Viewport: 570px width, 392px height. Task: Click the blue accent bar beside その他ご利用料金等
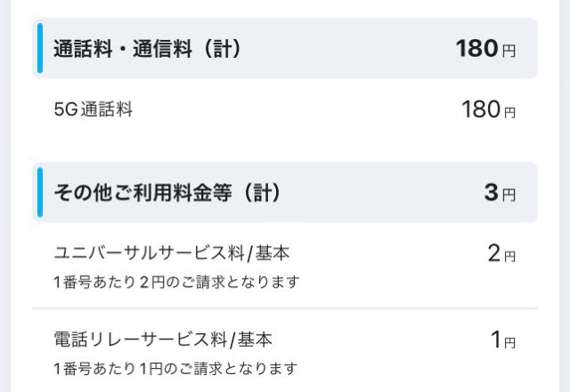point(40,192)
